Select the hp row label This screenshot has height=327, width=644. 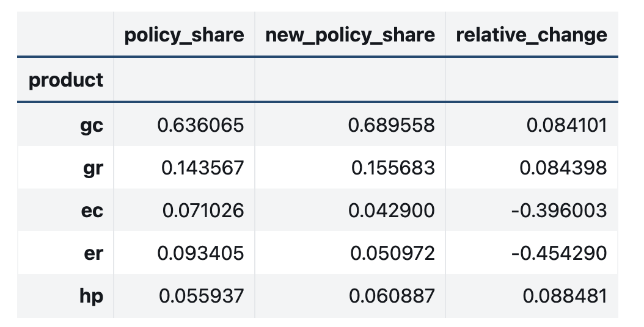(x=91, y=296)
